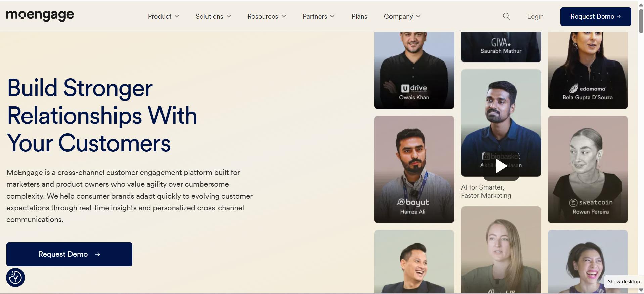Open the Solutions menu
The width and height of the screenshot is (644, 294).
pyautogui.click(x=213, y=16)
